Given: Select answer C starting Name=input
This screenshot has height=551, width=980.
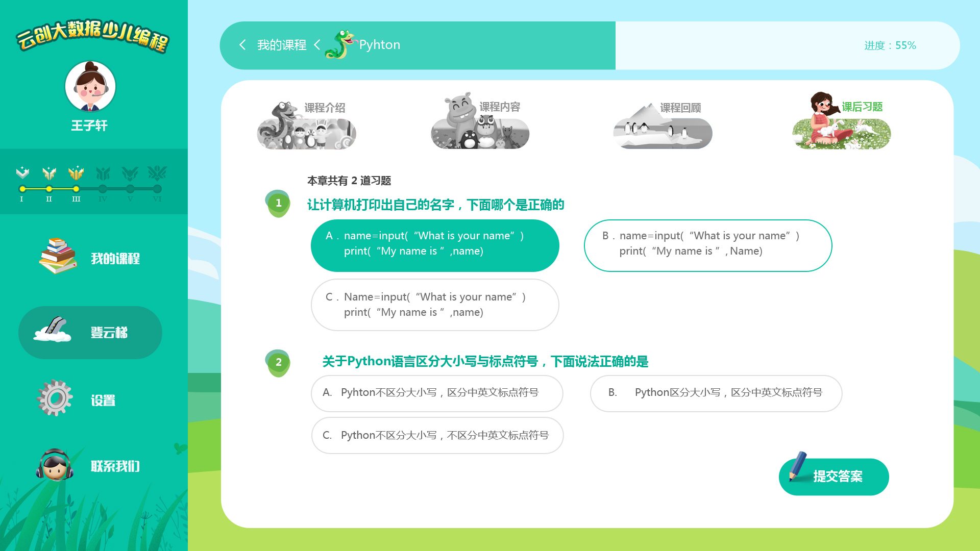Looking at the screenshot, I should (435, 305).
